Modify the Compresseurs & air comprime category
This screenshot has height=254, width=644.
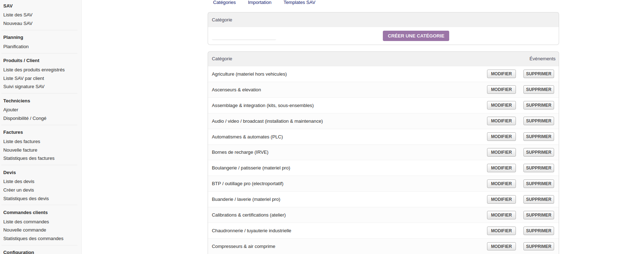(x=501, y=247)
